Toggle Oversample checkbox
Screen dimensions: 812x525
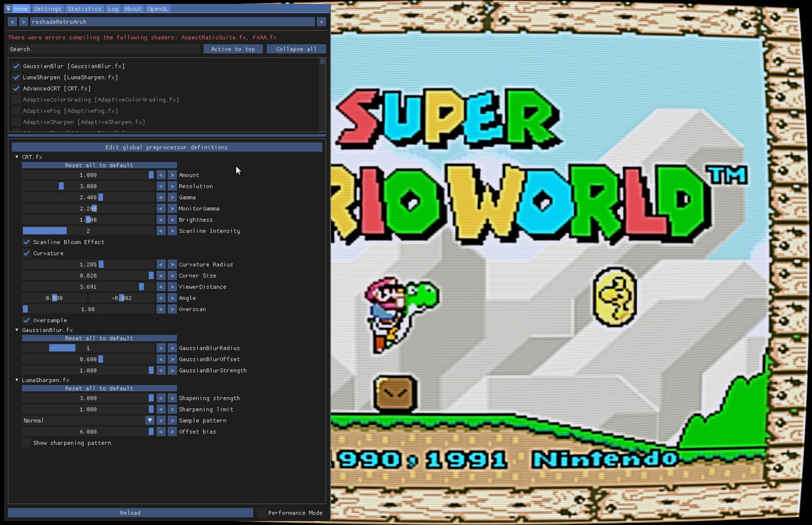click(x=26, y=320)
